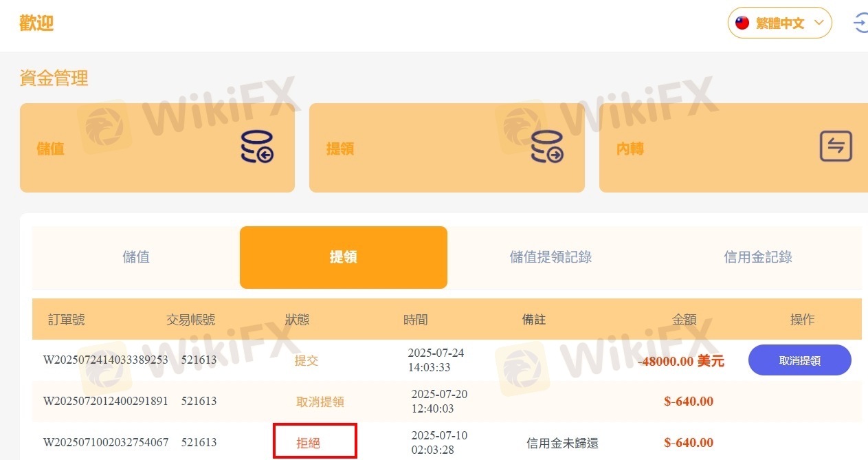The width and height of the screenshot is (868, 460).
Task: Expand language chevron arrow
Action: (819, 23)
